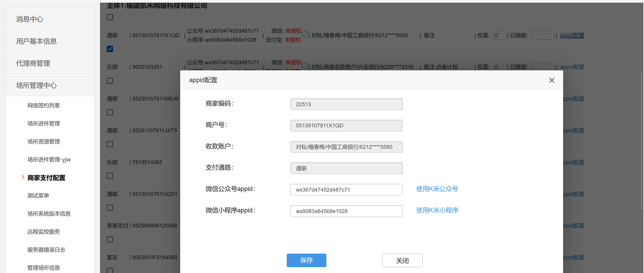The image size is (644, 273).
Task: Click 微信: 未授权 status in 通联 row
Action: tap(287, 31)
